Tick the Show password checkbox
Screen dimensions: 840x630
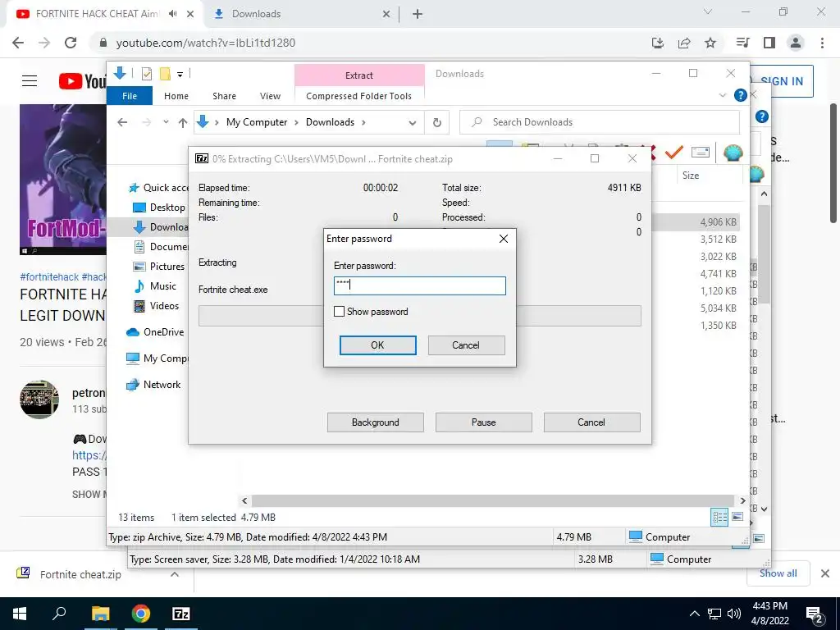339,311
